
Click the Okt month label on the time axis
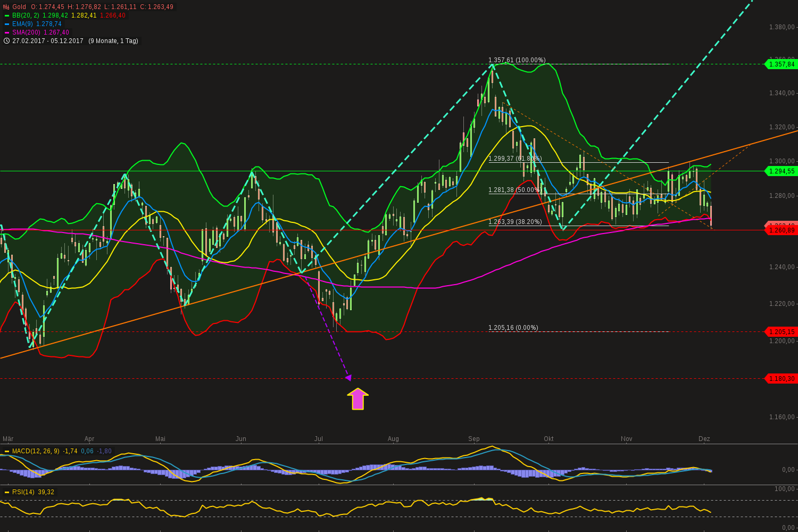pos(548,439)
